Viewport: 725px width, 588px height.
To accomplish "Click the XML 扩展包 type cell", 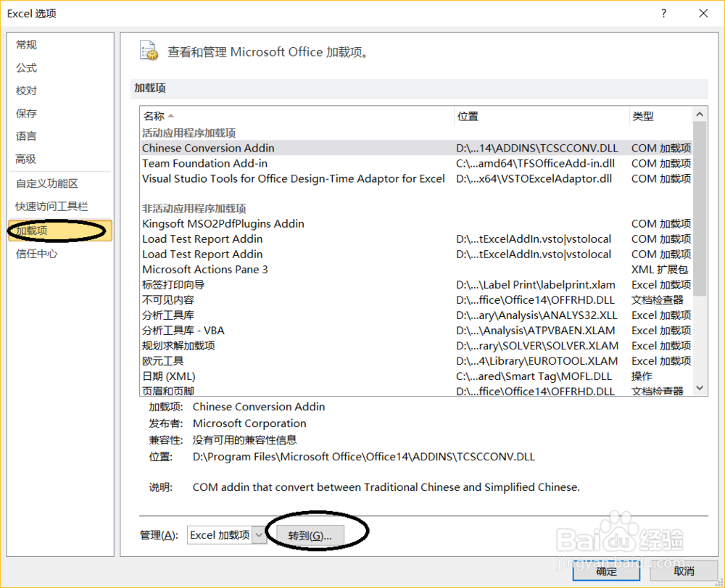I will click(x=659, y=270).
